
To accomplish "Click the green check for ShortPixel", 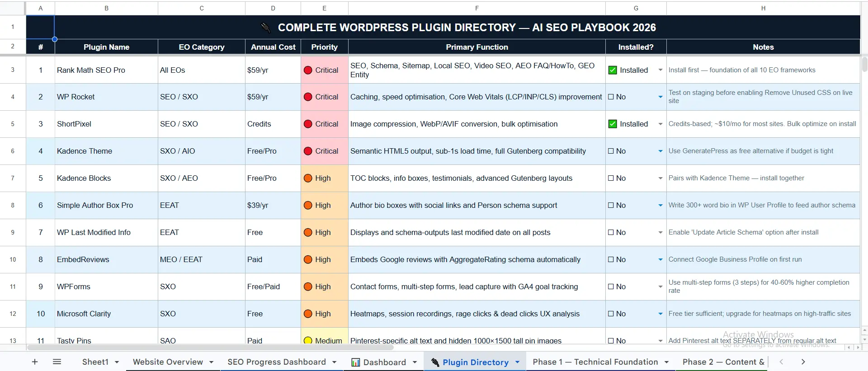I will click(x=613, y=124).
